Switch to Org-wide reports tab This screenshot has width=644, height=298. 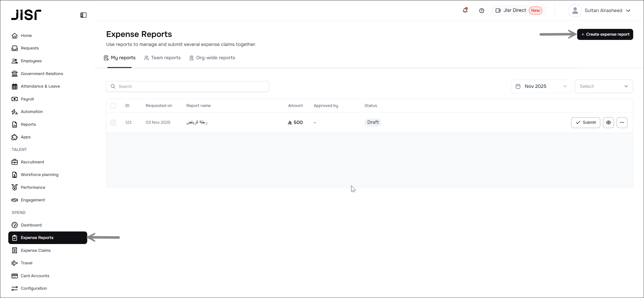(212, 58)
